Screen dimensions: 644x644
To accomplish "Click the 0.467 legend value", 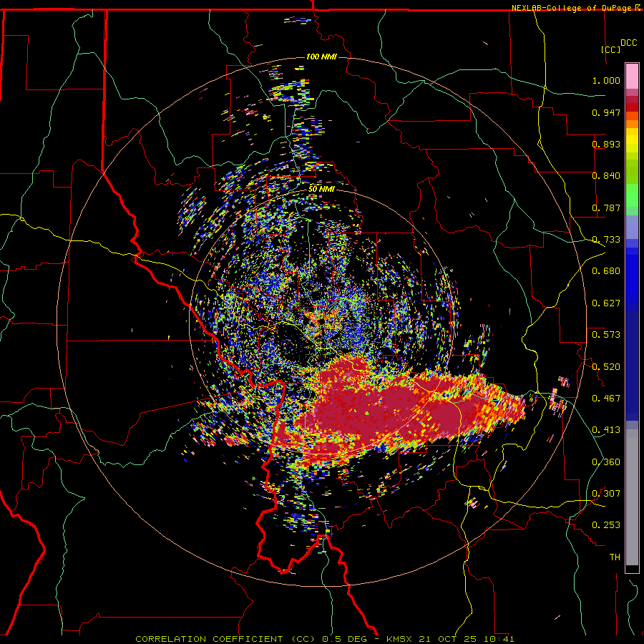I will point(606,399).
